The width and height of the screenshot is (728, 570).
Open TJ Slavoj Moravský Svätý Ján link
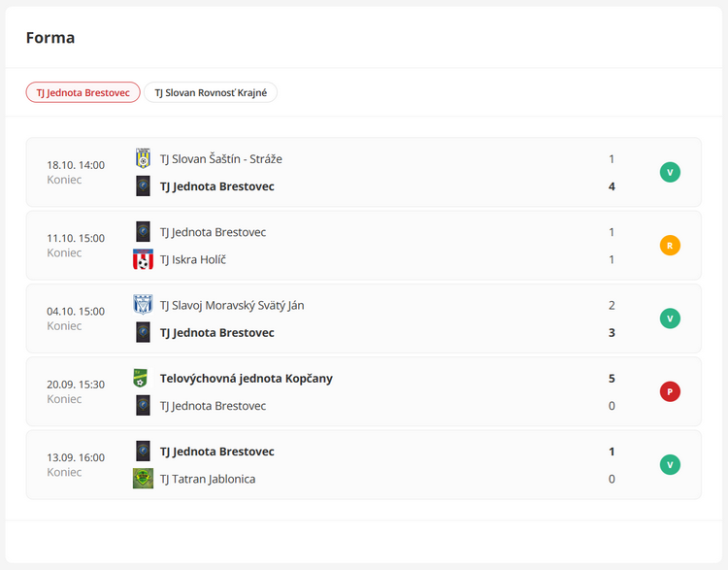[x=232, y=305]
